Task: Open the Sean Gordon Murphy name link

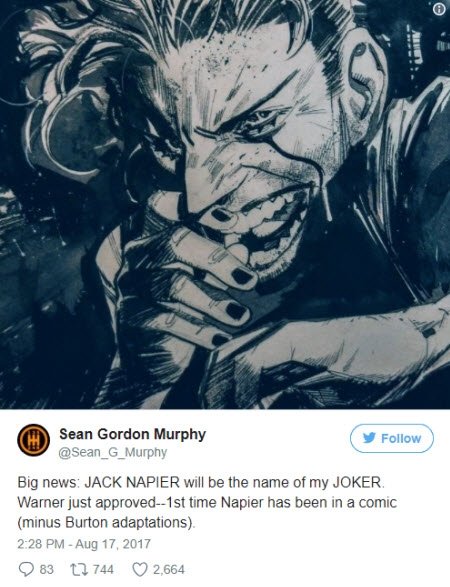Action: [133, 434]
